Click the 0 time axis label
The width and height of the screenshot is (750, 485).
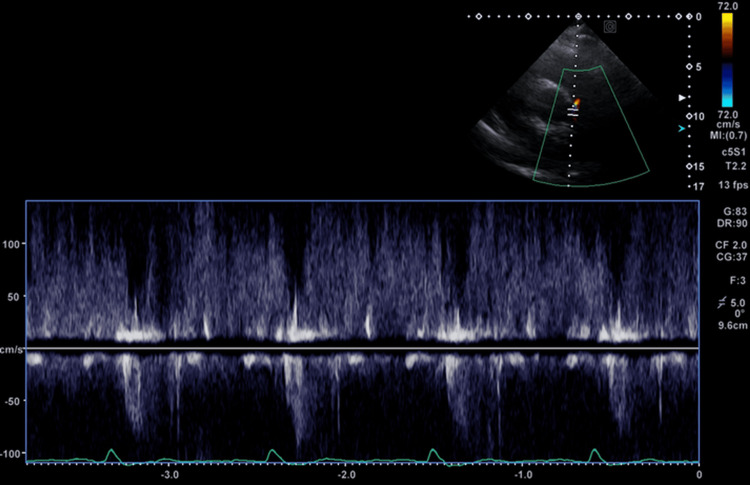pyautogui.click(x=699, y=475)
